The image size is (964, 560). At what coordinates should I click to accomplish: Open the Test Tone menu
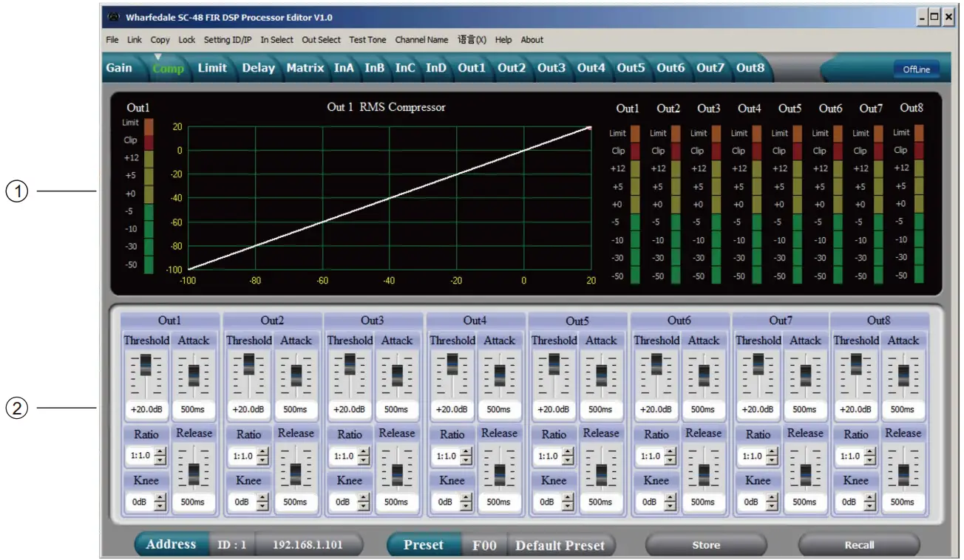pos(367,40)
